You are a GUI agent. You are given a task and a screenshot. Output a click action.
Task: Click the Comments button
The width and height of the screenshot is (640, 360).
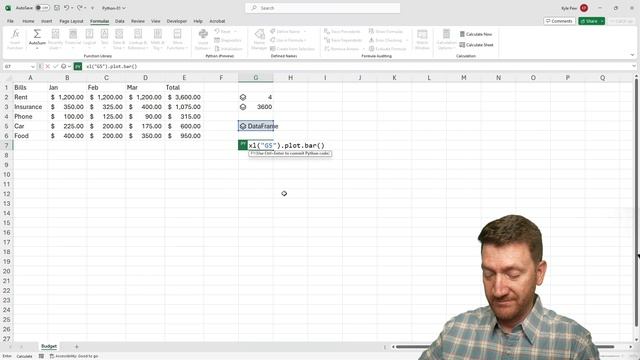point(559,21)
